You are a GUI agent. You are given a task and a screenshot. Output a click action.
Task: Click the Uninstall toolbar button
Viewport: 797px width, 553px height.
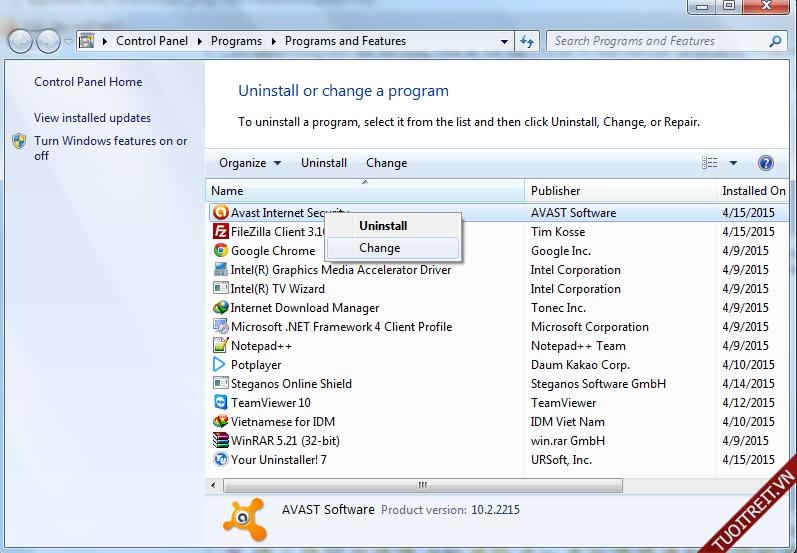(x=324, y=163)
